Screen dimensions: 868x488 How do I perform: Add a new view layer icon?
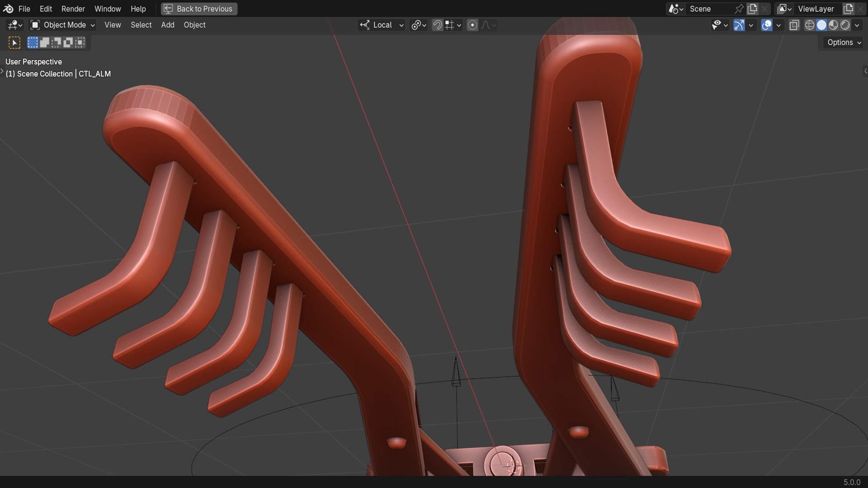coord(849,9)
